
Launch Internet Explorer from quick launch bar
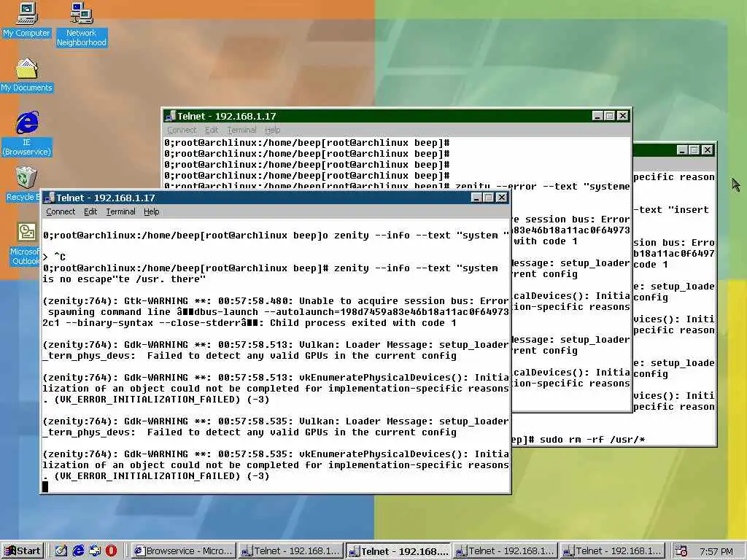tap(78, 551)
